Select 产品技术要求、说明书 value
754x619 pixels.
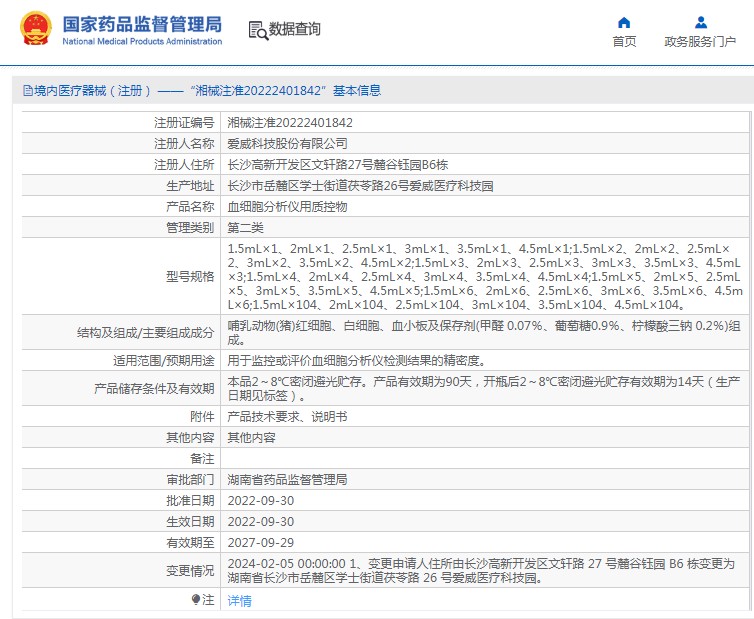point(288,417)
